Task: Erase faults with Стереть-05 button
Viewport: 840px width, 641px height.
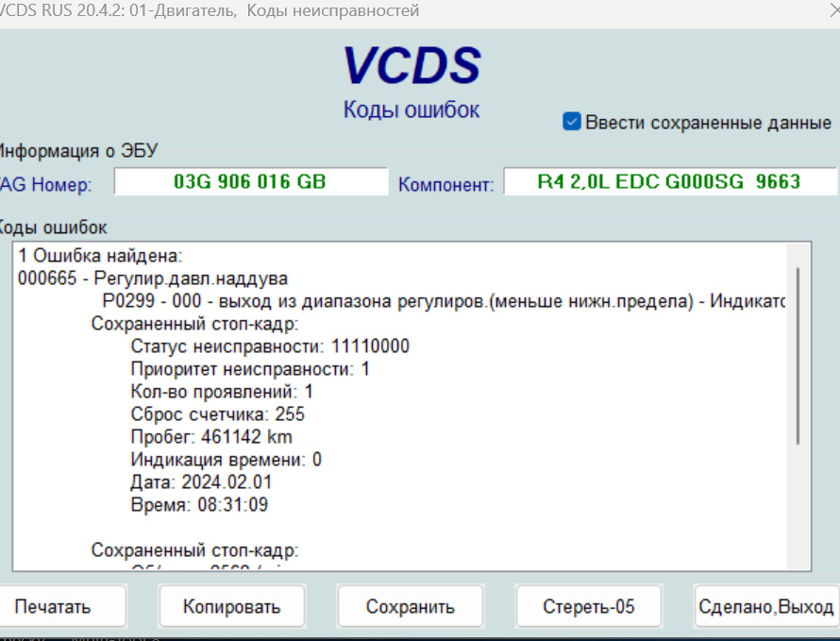Action: [589, 606]
